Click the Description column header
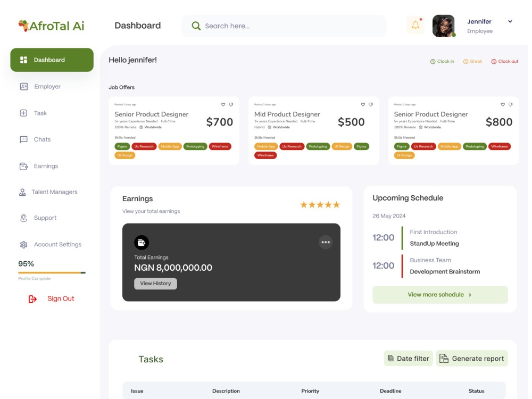The height and width of the screenshot is (399, 532). pyautogui.click(x=226, y=391)
